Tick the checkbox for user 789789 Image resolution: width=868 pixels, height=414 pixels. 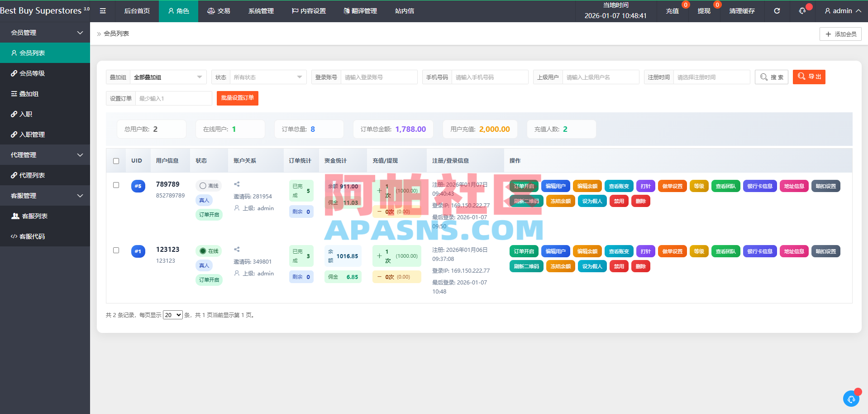(x=116, y=185)
